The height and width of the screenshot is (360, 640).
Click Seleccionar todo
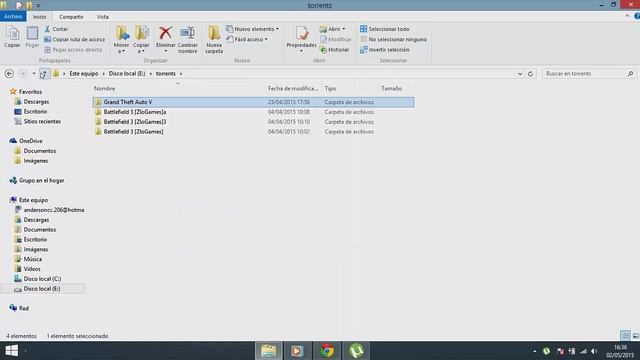[x=384, y=29]
